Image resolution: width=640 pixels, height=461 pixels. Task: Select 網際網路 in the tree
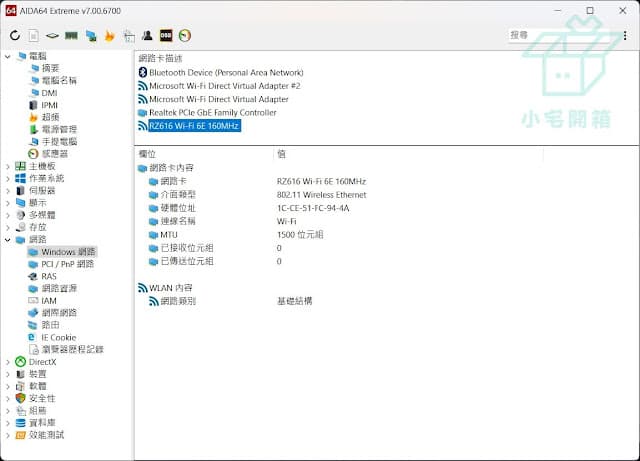click(x=59, y=313)
